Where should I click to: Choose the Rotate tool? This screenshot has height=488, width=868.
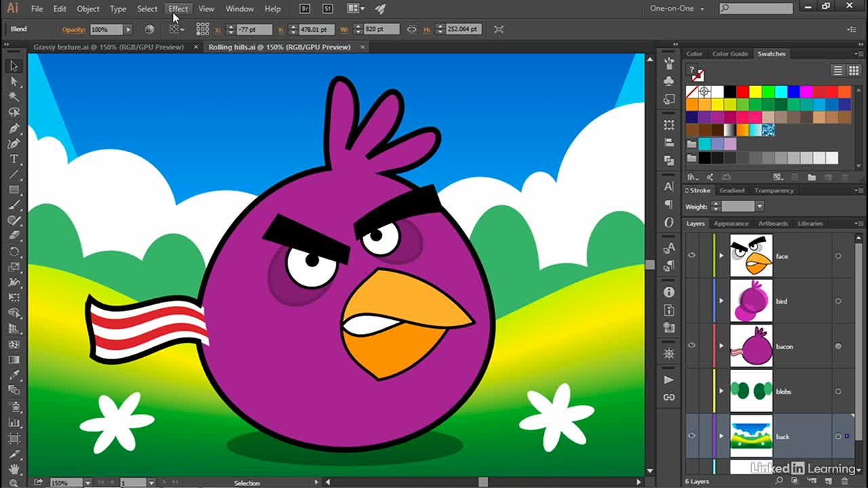14,252
